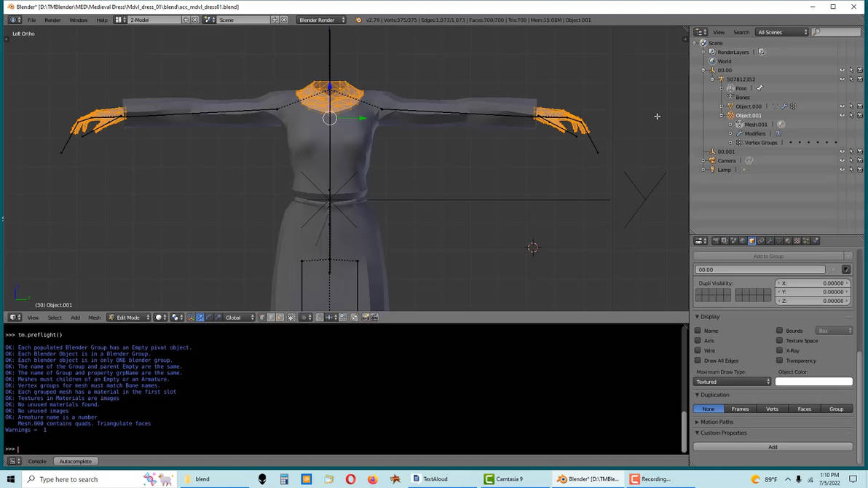868x488 pixels.
Task: Select the Object properties tab icon
Action: (751, 242)
